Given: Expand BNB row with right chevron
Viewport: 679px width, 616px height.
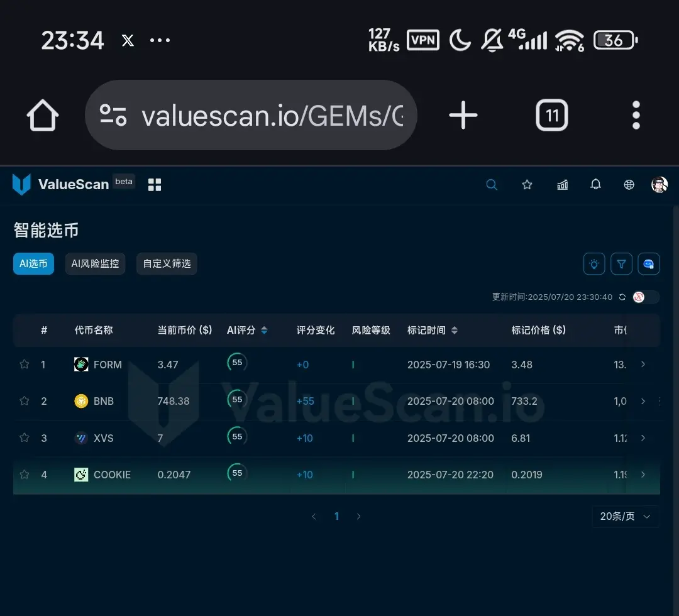Looking at the screenshot, I should point(643,401).
